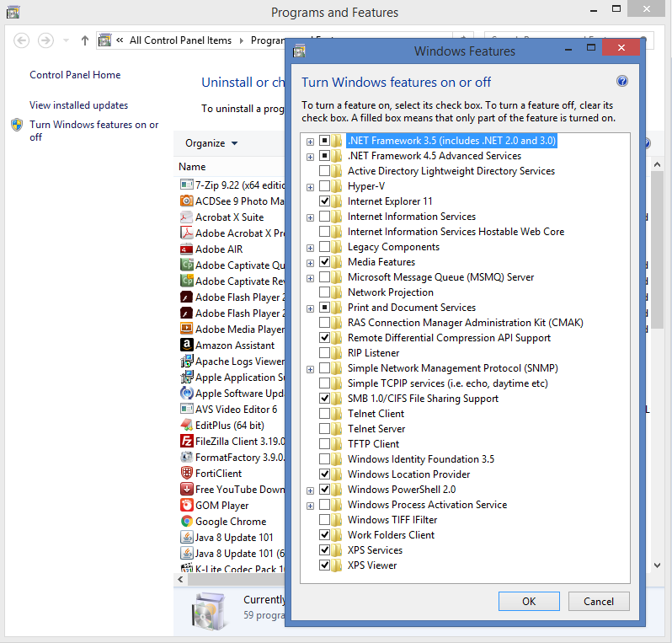
Task: Uncheck the Work Folders Client checkbox
Action: coord(324,534)
